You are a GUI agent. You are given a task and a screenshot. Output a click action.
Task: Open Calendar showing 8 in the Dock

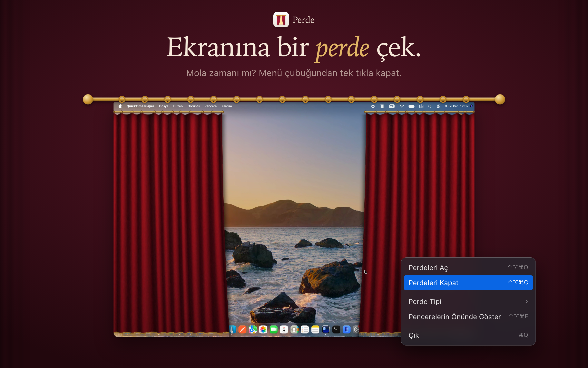pos(284,330)
